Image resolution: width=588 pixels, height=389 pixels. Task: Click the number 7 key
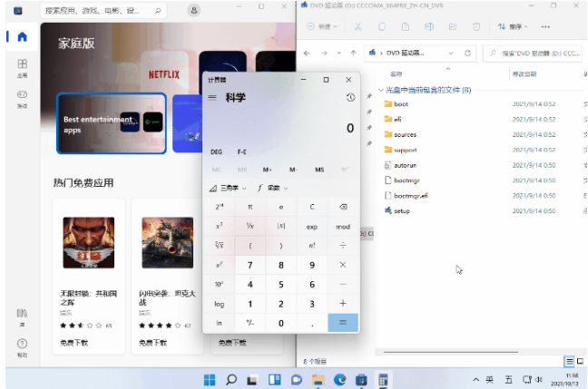[250, 265]
